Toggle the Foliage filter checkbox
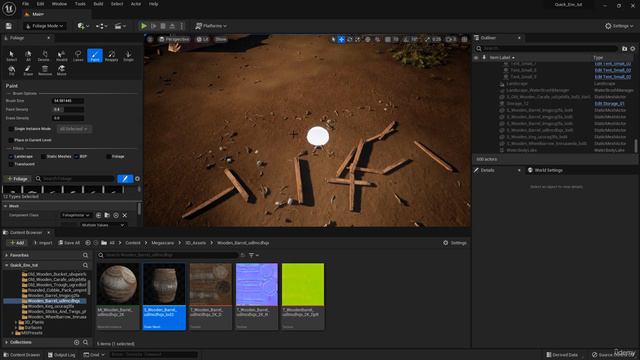 [x=109, y=156]
